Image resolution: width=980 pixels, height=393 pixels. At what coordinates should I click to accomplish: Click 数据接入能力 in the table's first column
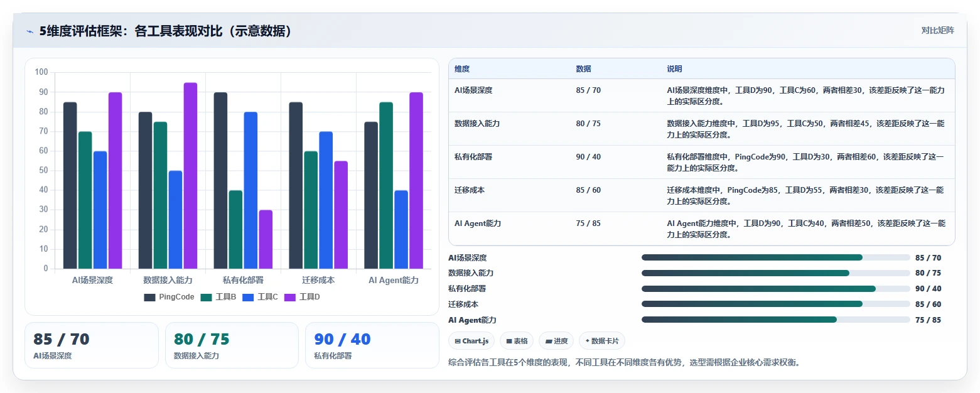tap(477, 124)
